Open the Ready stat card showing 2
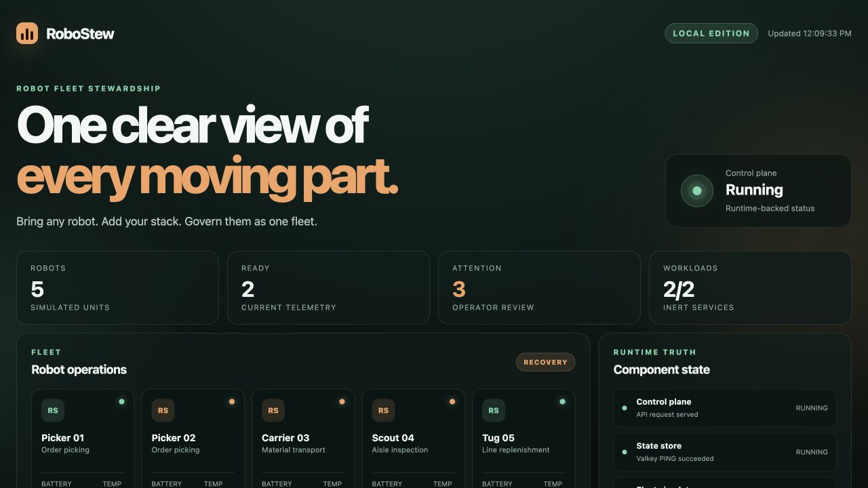The image size is (868, 488). (x=328, y=288)
